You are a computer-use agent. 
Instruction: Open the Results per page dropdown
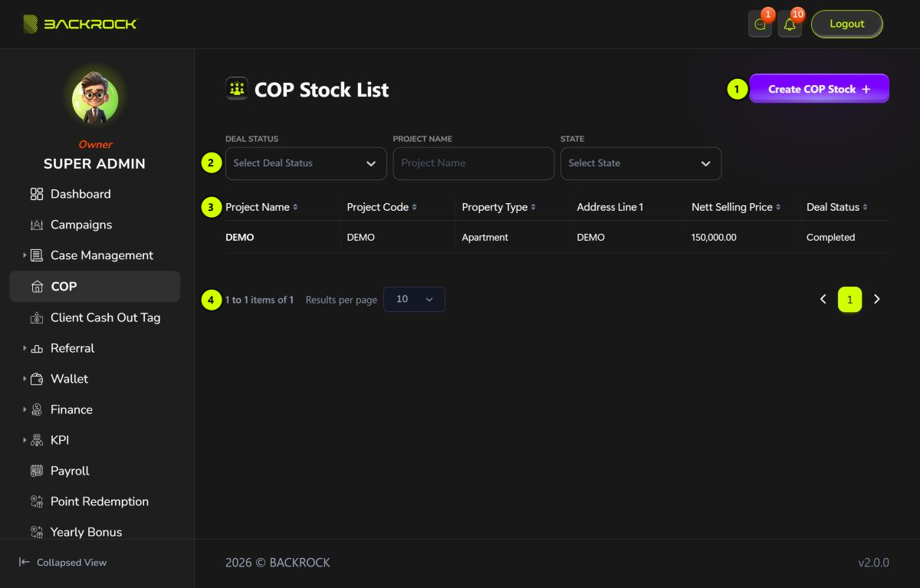coord(414,299)
